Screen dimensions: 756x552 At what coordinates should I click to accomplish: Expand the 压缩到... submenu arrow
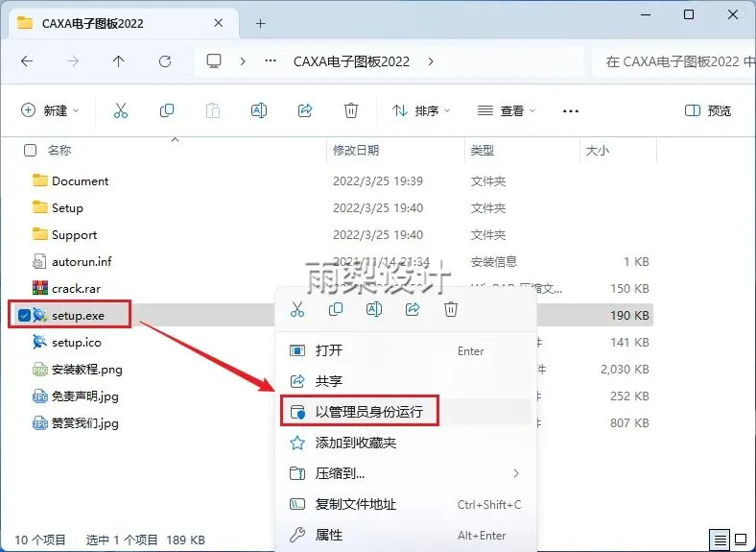pyautogui.click(x=516, y=473)
